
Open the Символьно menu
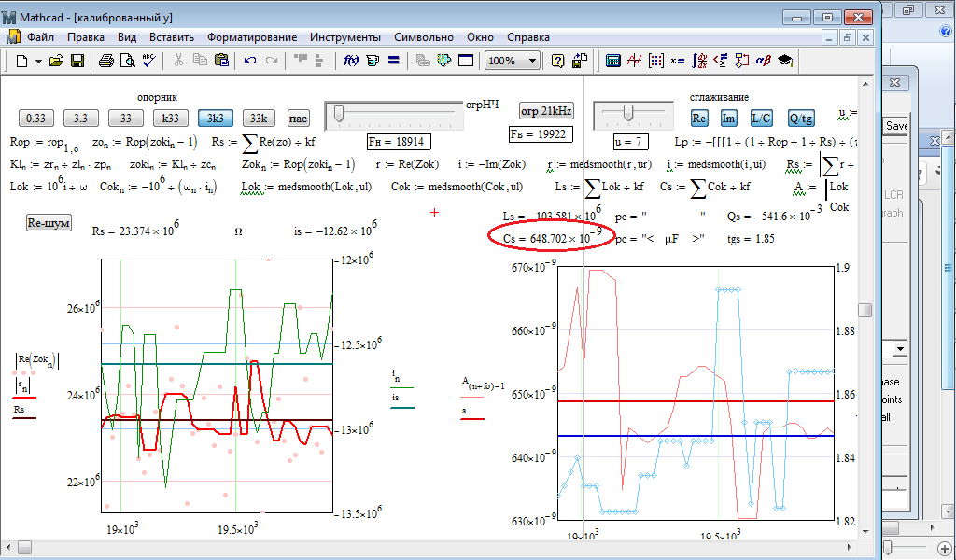[x=425, y=37]
